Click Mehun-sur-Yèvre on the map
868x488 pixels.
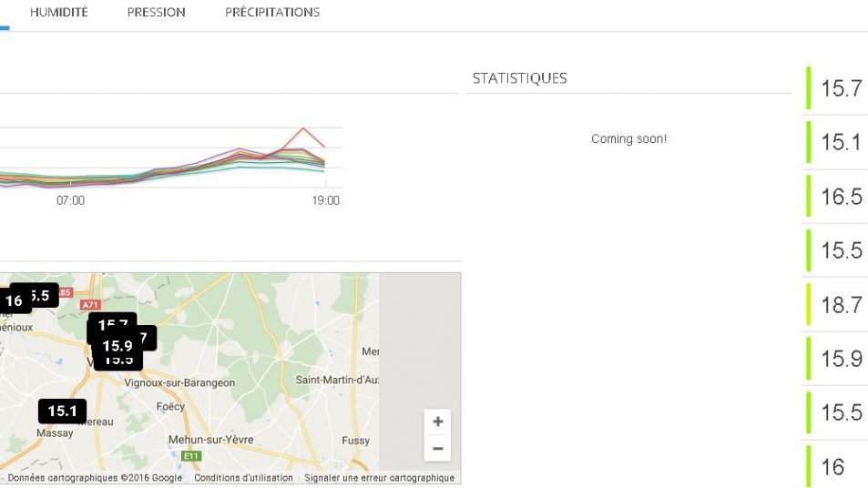(x=210, y=440)
